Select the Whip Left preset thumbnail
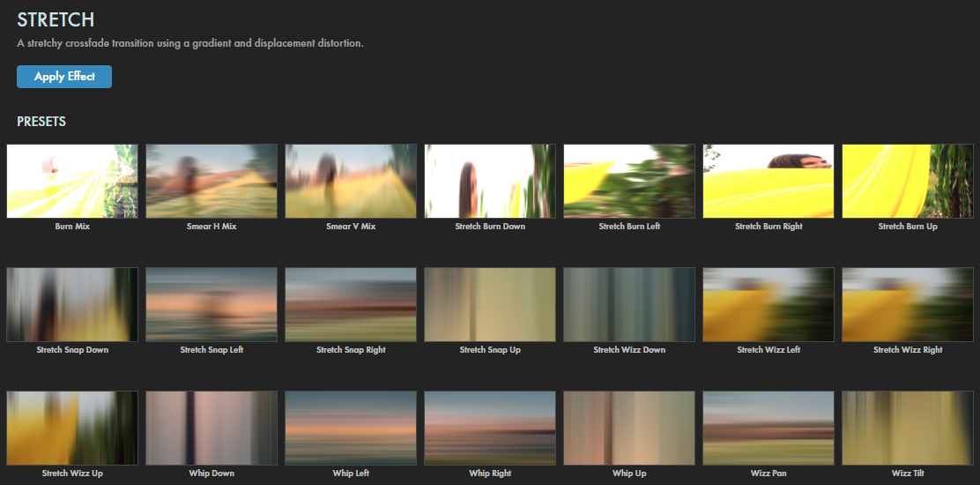This screenshot has width=980, height=485. [x=351, y=429]
